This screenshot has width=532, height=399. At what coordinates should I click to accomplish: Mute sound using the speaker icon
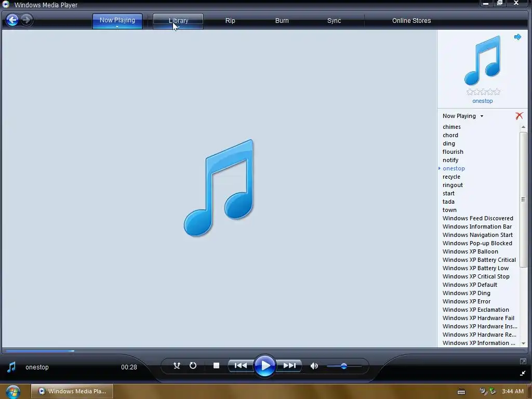tap(314, 366)
